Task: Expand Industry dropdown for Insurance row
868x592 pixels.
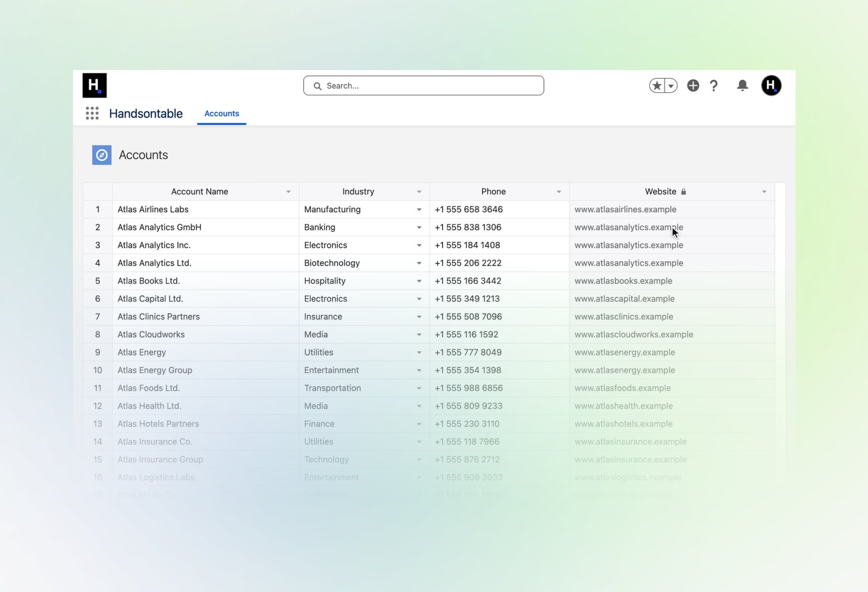Action: tap(419, 317)
